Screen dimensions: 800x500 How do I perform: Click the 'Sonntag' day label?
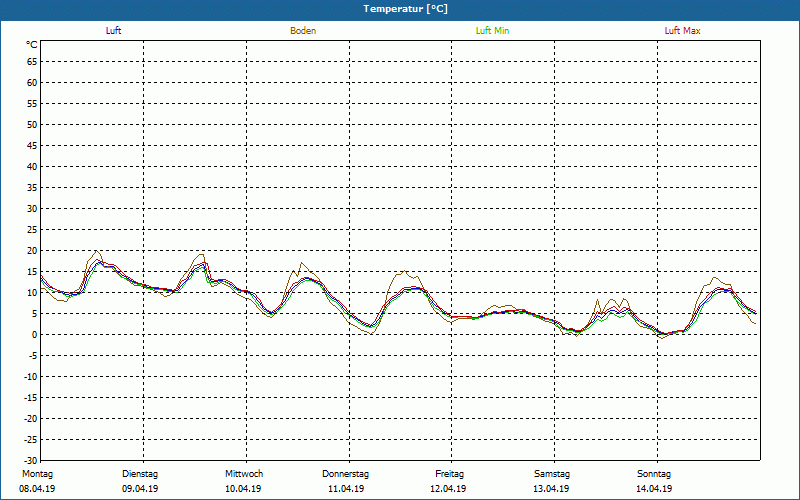click(x=654, y=474)
